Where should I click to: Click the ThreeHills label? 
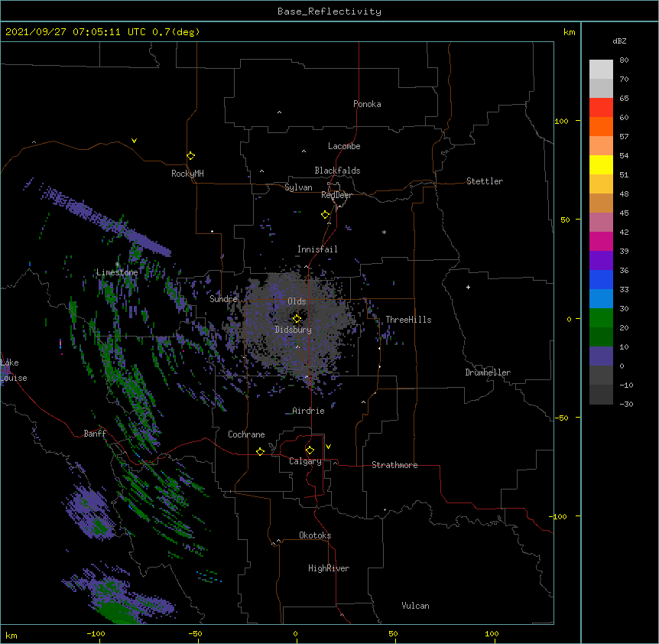coord(408,320)
